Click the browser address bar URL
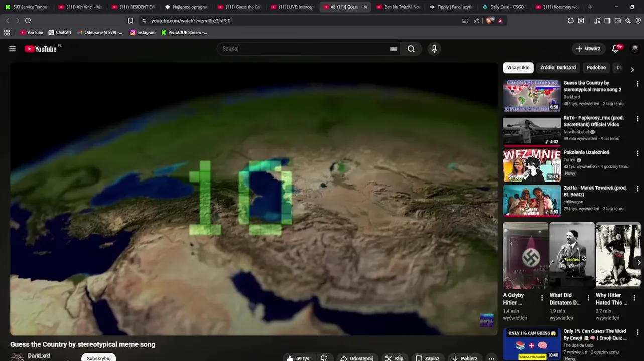The height and width of the screenshot is (361, 644). [191, 21]
